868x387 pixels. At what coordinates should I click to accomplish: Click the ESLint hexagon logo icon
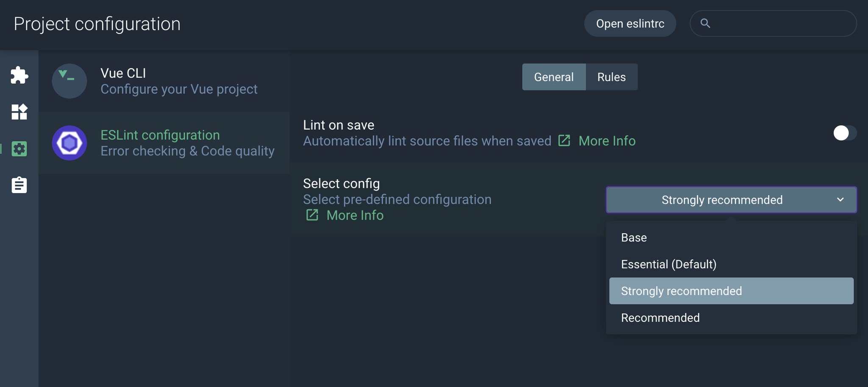(70, 143)
